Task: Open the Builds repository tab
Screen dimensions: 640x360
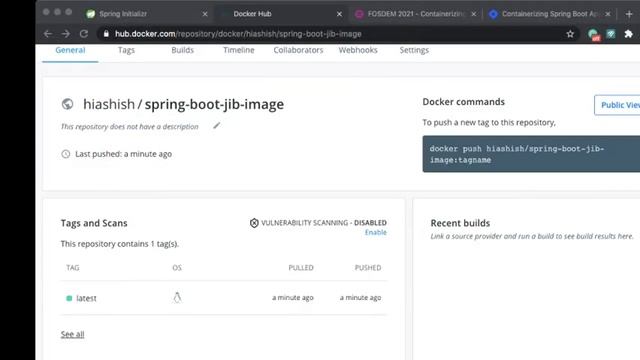Action: (182, 50)
